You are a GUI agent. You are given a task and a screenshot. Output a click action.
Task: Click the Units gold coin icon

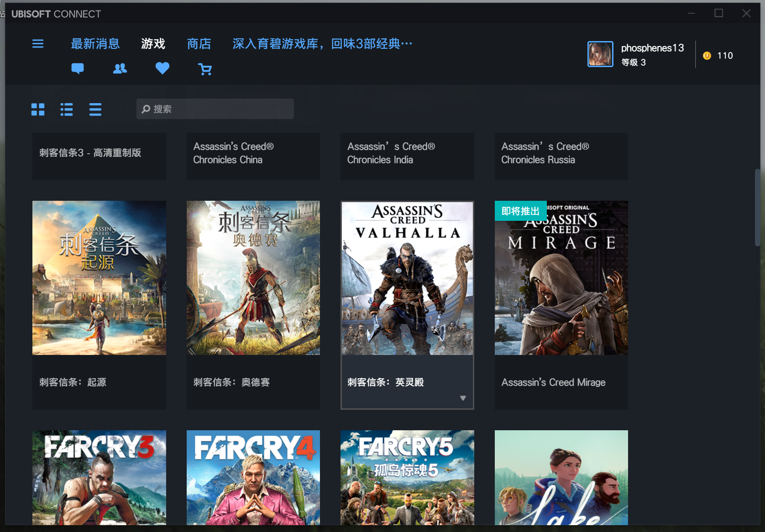pos(707,56)
